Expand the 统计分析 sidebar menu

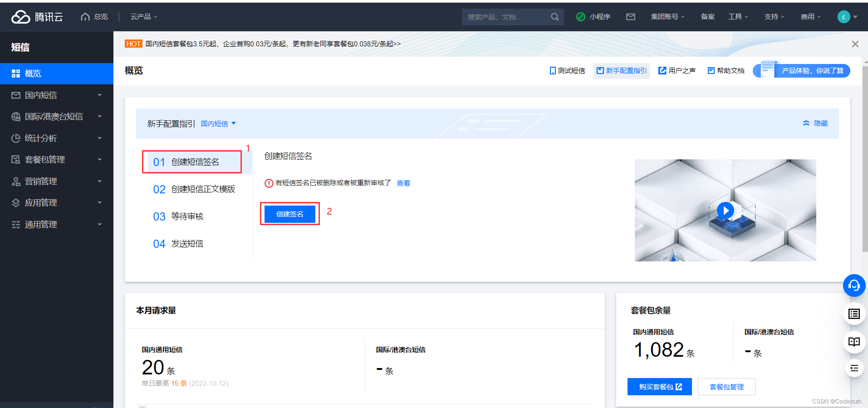(x=99, y=138)
